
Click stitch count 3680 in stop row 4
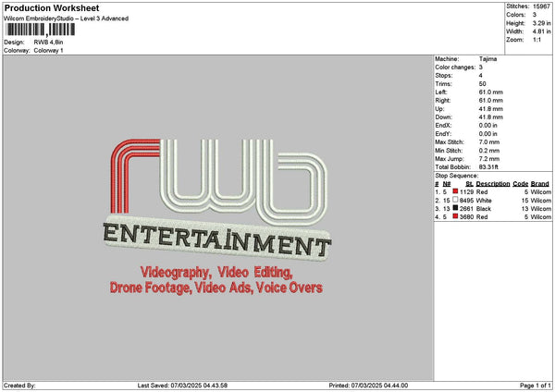(466, 217)
